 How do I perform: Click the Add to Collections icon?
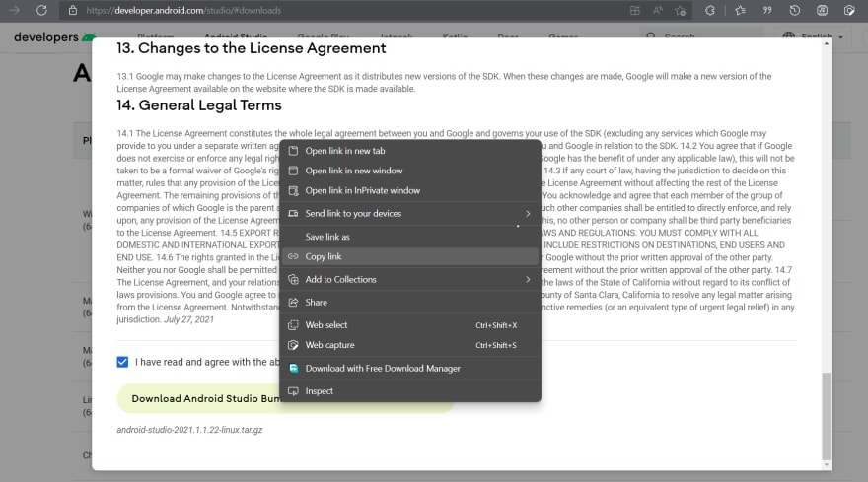coord(293,280)
